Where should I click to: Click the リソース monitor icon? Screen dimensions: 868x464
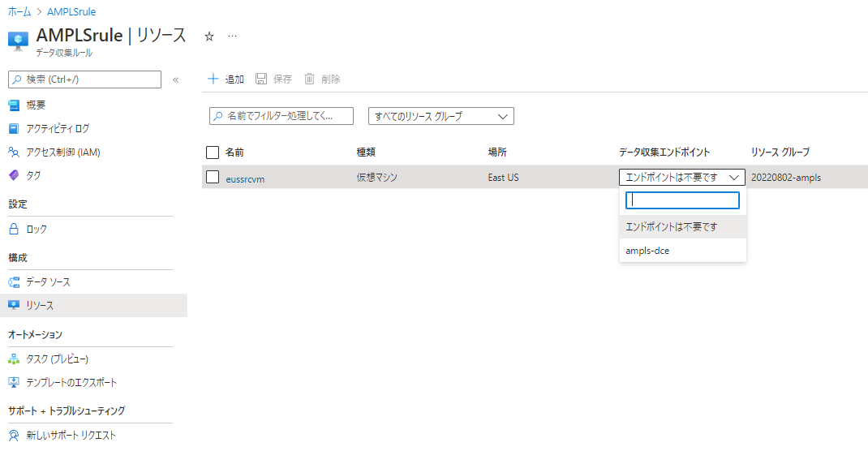pyautogui.click(x=14, y=305)
